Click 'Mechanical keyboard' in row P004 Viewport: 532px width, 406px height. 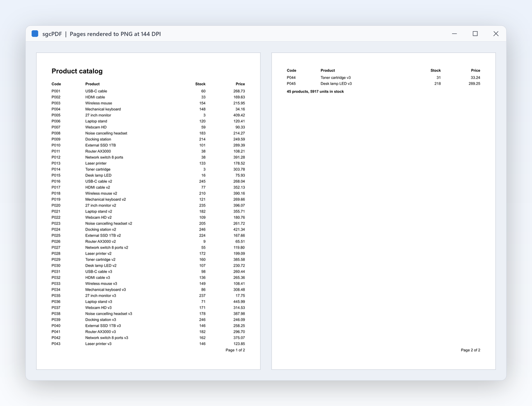tap(103, 109)
